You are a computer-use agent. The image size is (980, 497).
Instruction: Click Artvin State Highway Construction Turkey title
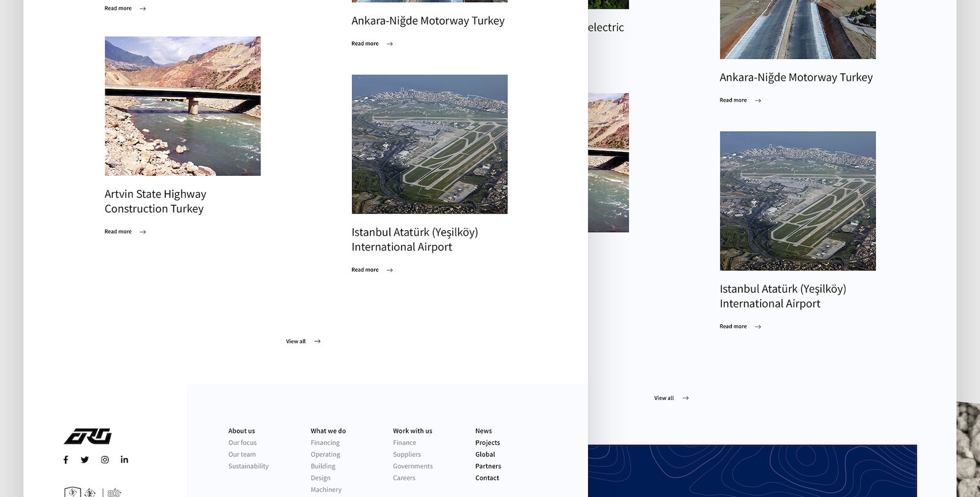pos(155,201)
